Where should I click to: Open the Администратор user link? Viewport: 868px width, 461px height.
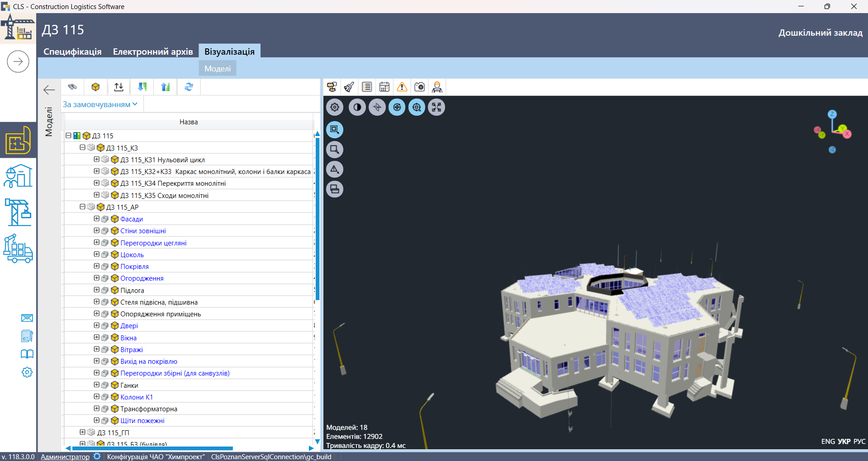pos(65,457)
